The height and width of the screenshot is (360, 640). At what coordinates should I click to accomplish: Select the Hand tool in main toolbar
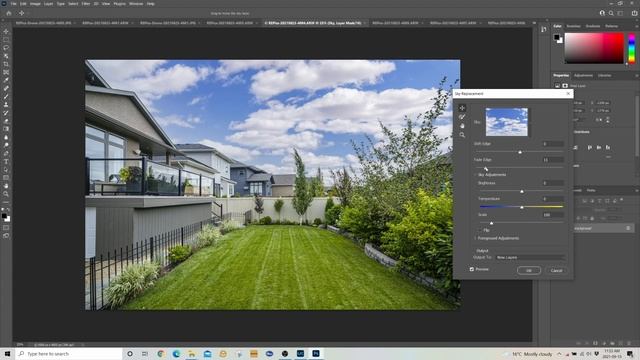point(6,186)
